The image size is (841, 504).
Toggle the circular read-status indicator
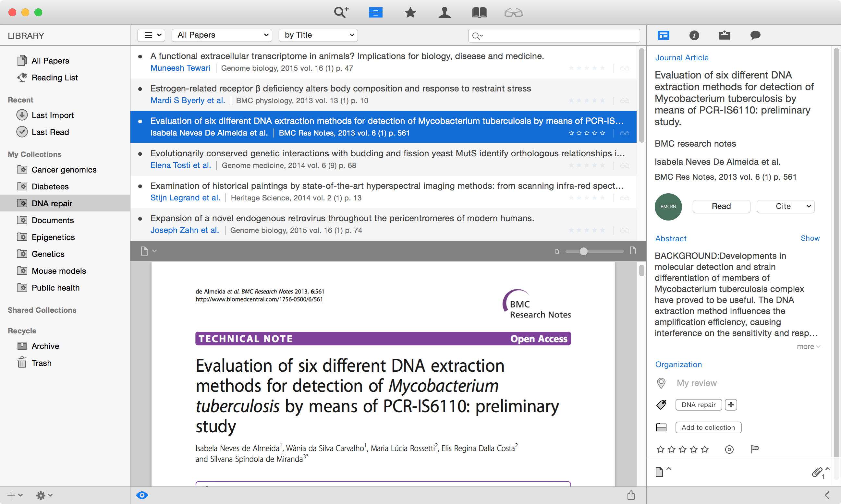click(729, 450)
